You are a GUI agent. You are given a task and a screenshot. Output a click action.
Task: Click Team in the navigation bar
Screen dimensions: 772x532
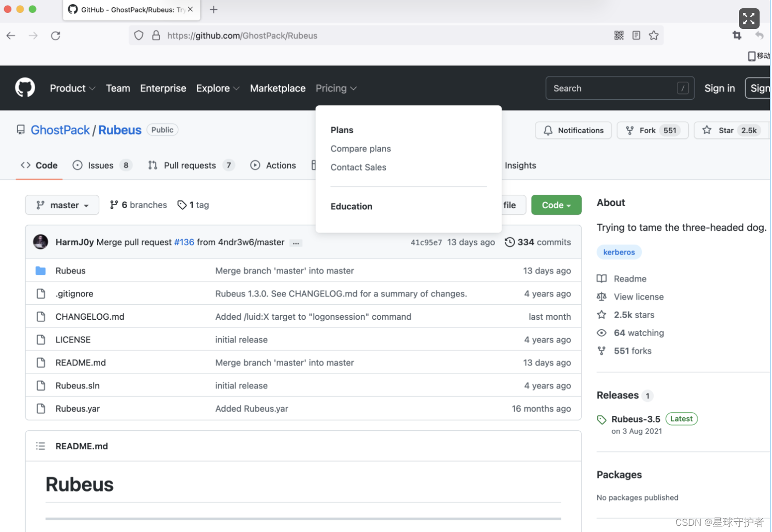[x=118, y=88]
